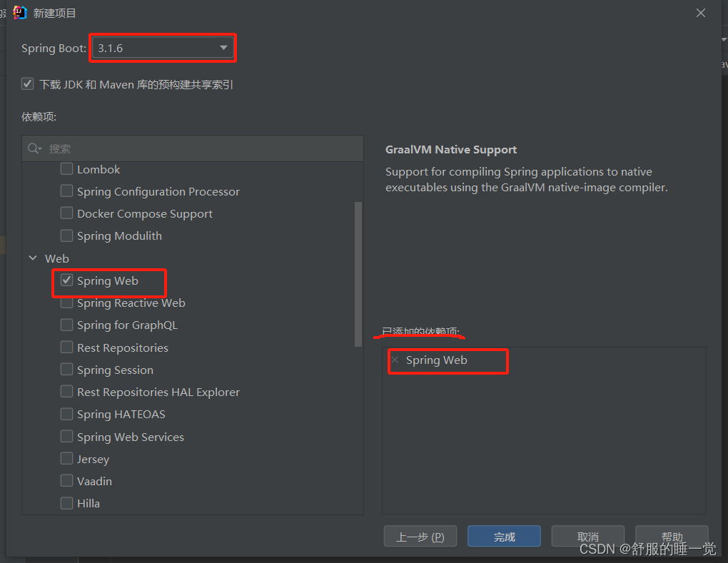Screen dimensions: 728x563
Task: Click the 取消 button
Action: (x=587, y=537)
